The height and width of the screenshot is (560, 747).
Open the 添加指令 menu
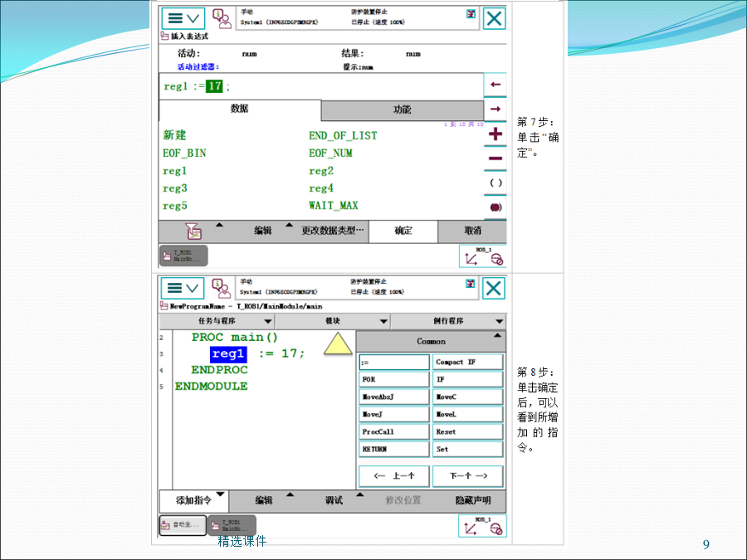[x=193, y=501]
